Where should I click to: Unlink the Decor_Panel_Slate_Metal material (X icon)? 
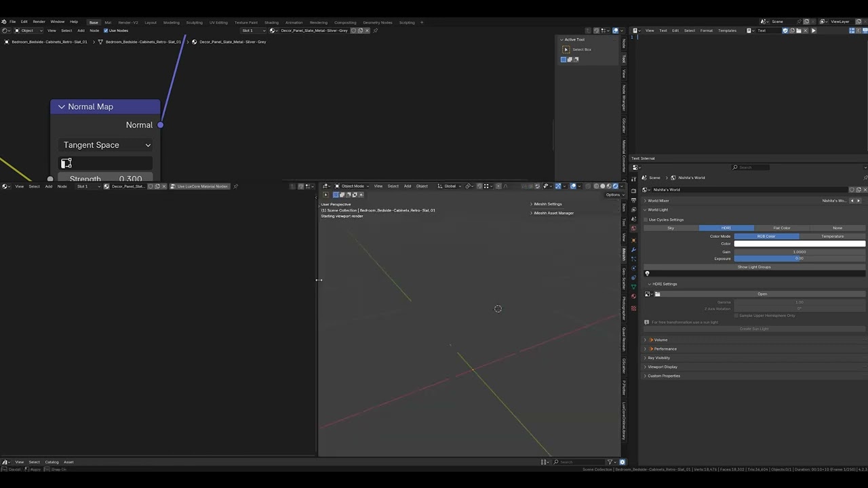point(368,30)
